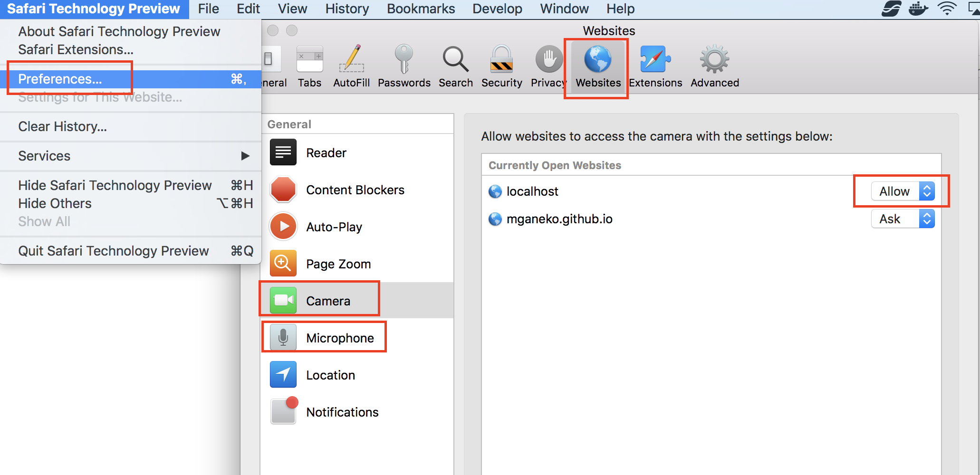Click the localhost globe icon
The image size is (980, 475).
(495, 191)
